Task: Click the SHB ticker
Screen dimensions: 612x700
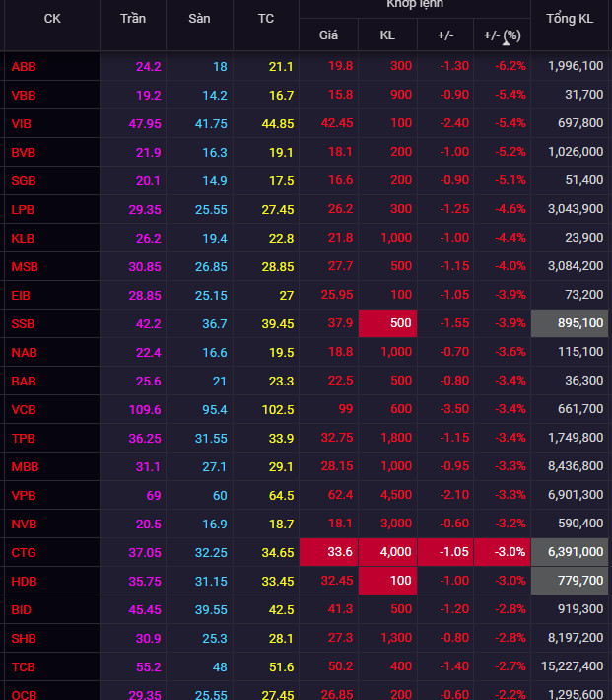Action: click(x=24, y=639)
